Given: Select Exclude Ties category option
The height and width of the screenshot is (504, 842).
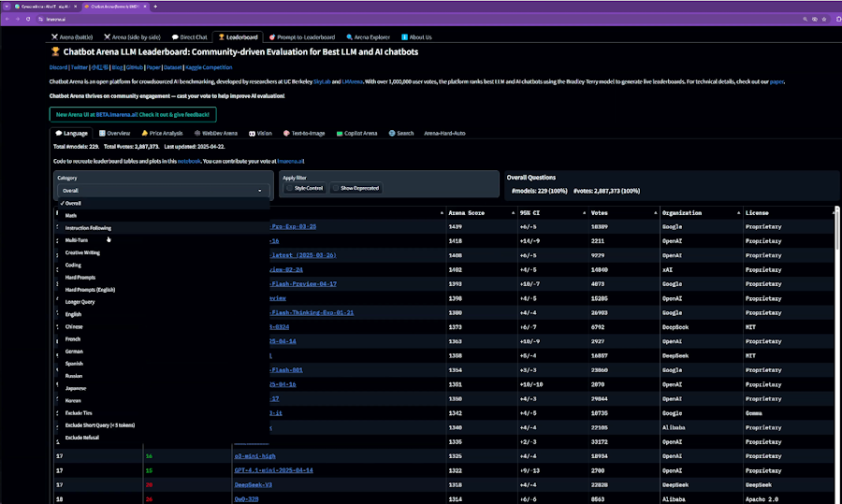Looking at the screenshot, I should pyautogui.click(x=163, y=413).
